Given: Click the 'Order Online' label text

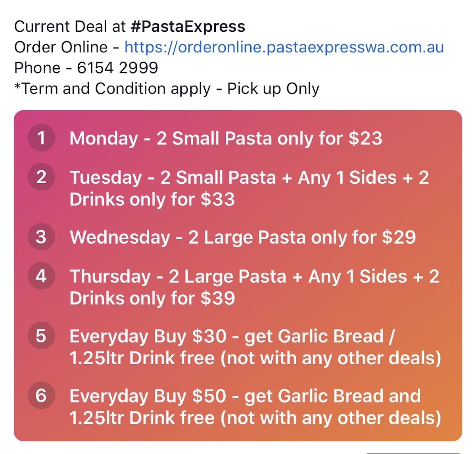Looking at the screenshot, I should pyautogui.click(x=61, y=47).
